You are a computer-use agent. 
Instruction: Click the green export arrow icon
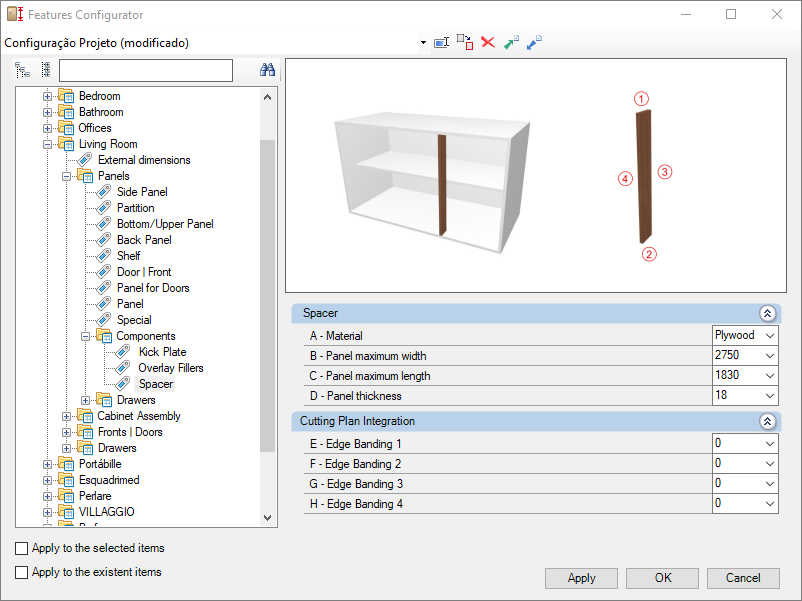click(x=511, y=43)
